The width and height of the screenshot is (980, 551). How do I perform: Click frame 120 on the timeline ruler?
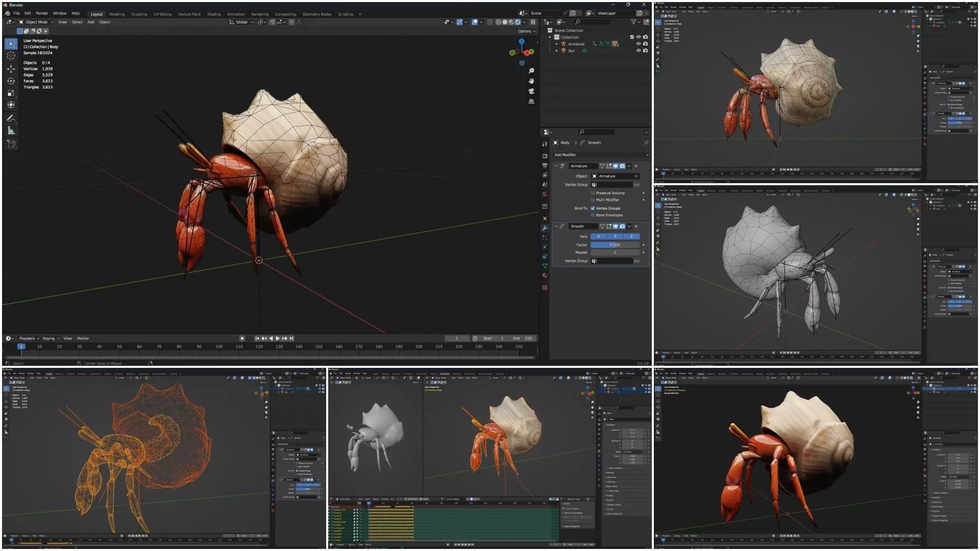pos(259,346)
